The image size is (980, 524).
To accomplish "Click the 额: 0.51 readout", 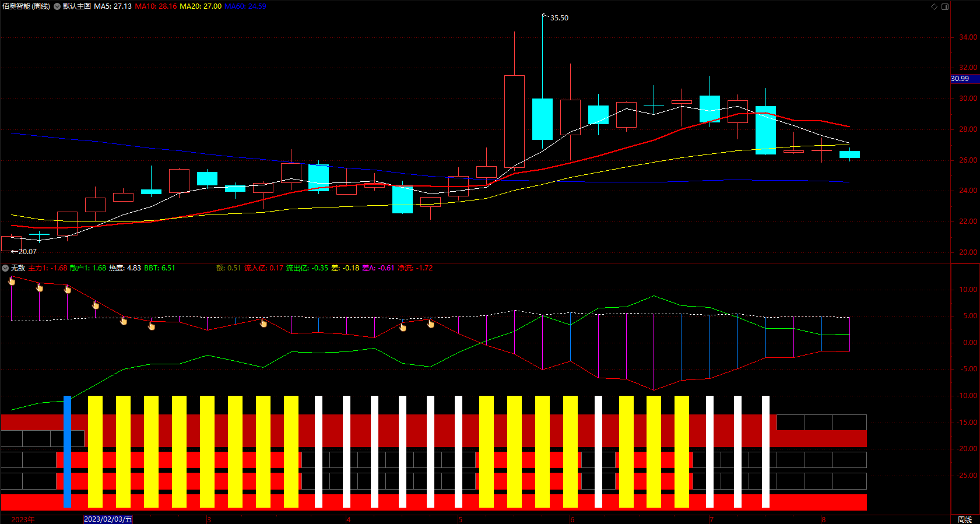I will click(x=229, y=268).
